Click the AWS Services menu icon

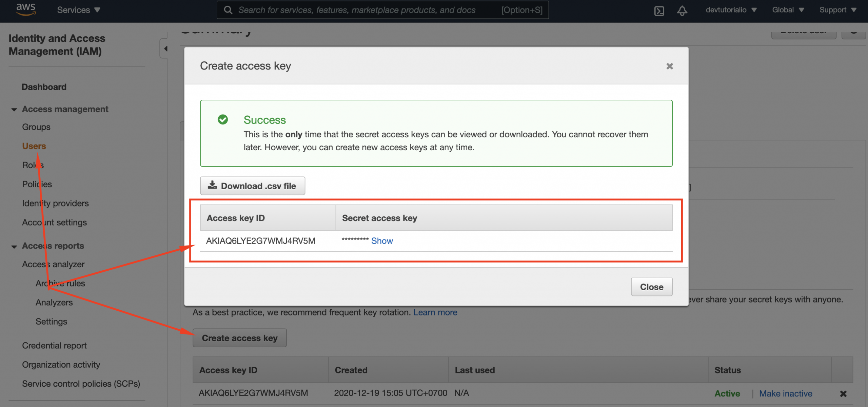tap(78, 11)
